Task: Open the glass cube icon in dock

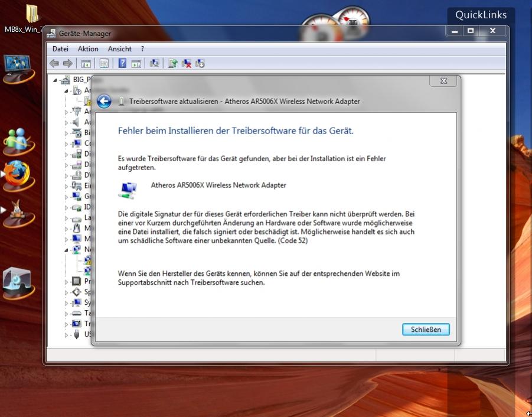Action: (x=18, y=284)
